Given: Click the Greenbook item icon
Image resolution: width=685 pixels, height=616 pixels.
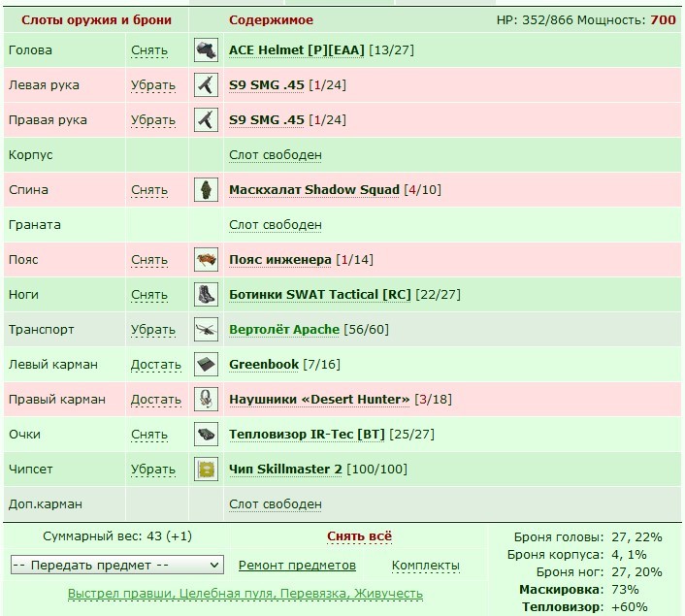Looking at the screenshot, I should (x=206, y=365).
